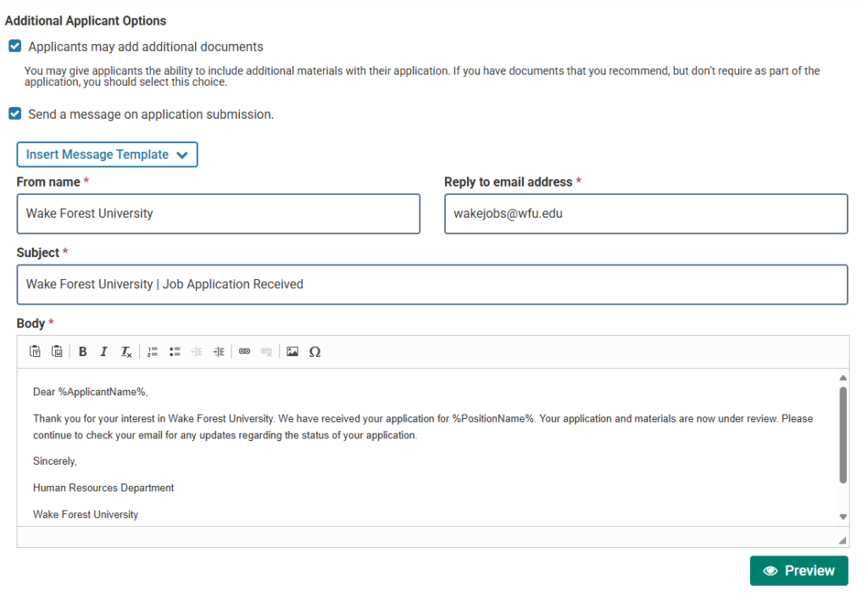
Task: Uncheck Applicants may add additional documents
Action: click(15, 46)
